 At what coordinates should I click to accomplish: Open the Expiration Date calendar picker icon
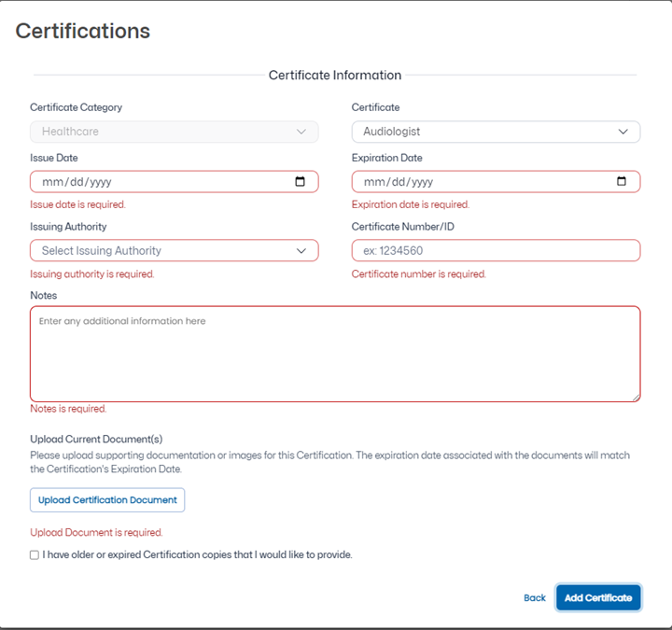(x=622, y=182)
